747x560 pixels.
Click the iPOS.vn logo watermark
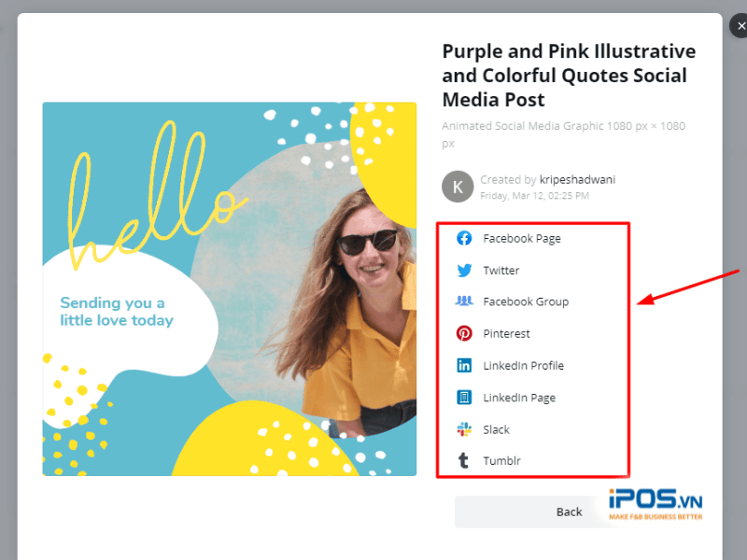[655, 504]
